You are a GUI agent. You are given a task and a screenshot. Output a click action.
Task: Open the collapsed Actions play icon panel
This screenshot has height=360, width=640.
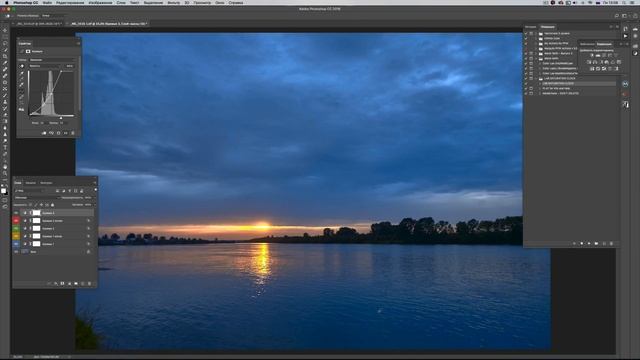coord(625,36)
